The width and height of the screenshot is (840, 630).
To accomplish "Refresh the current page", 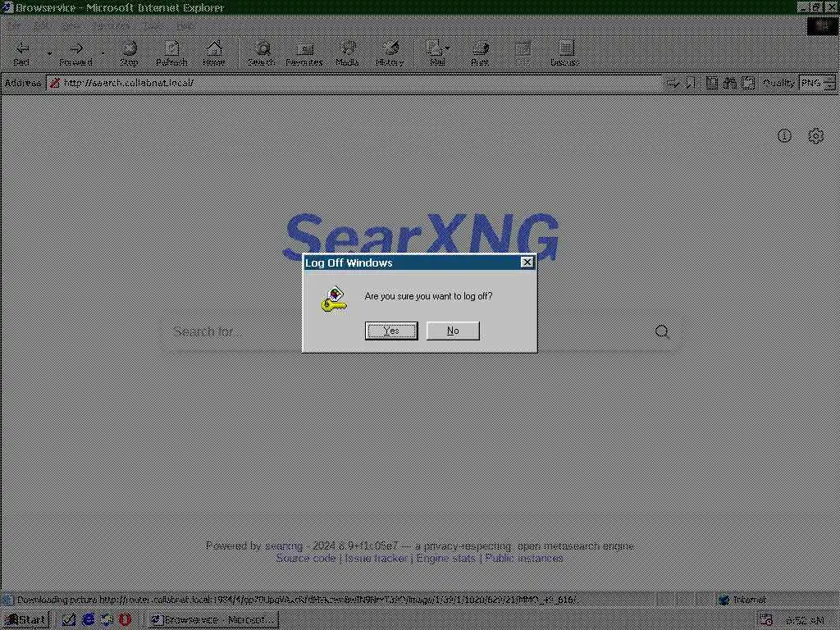I will click(x=171, y=53).
